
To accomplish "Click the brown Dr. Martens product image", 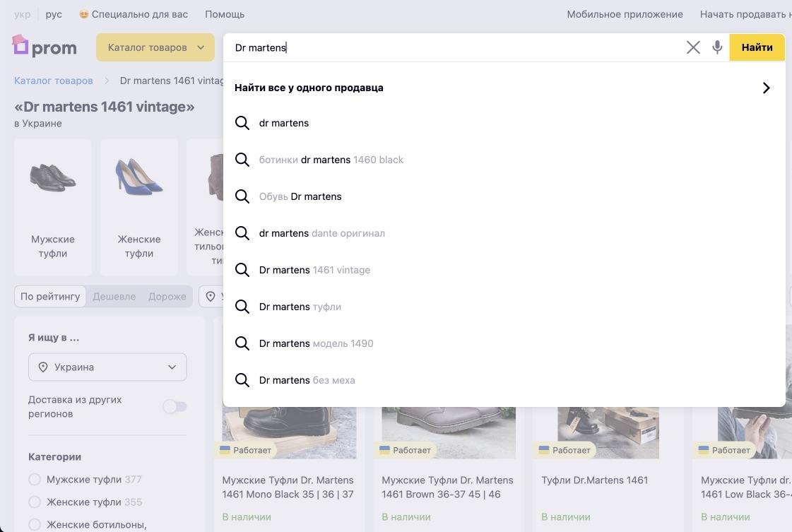I will coord(449,432).
